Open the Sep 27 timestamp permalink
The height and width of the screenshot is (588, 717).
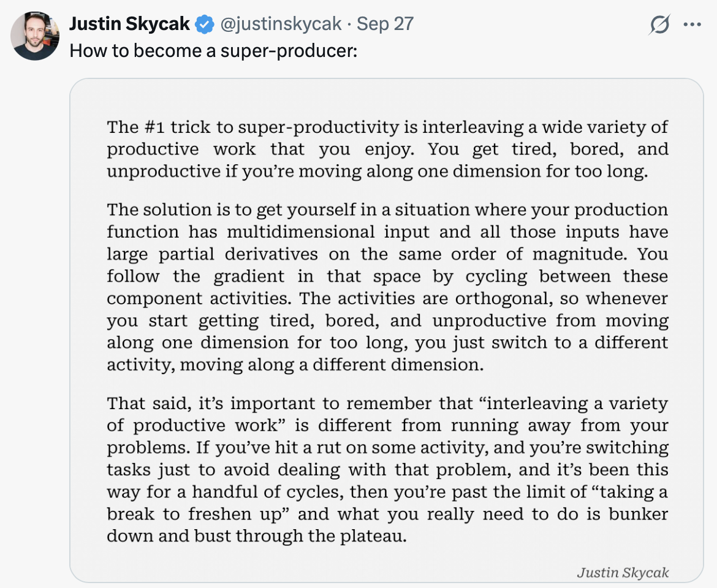(x=385, y=24)
